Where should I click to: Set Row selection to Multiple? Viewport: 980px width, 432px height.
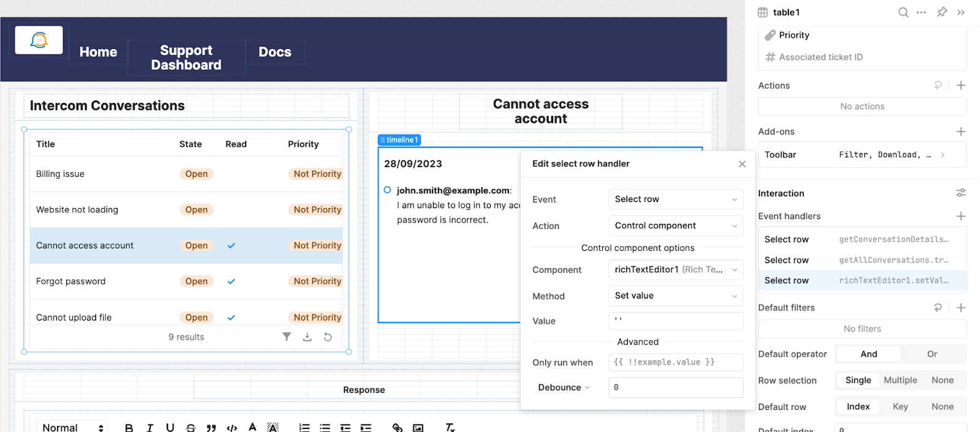click(x=900, y=380)
